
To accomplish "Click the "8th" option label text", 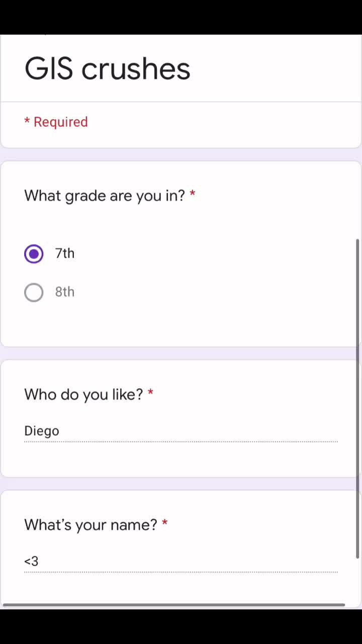I will (x=65, y=292).
